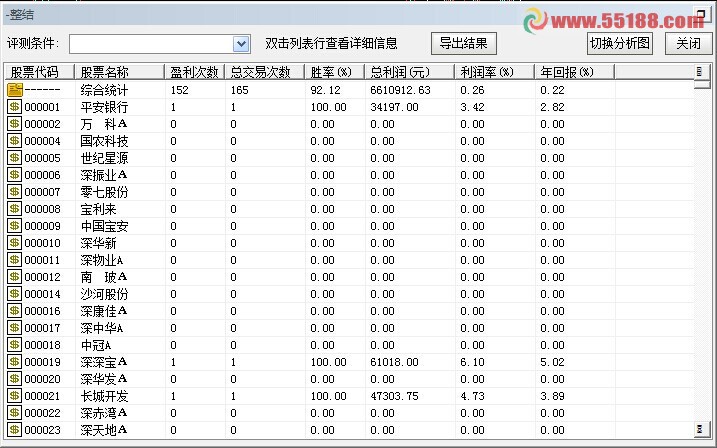The width and height of the screenshot is (717, 448).
Task: Select the 沙河股份 stock name
Action: pyautogui.click(x=104, y=294)
